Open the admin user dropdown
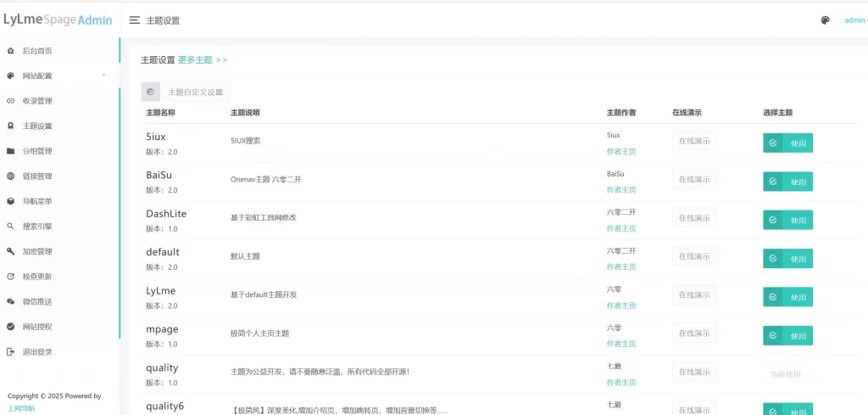The height and width of the screenshot is (415, 868). [854, 20]
